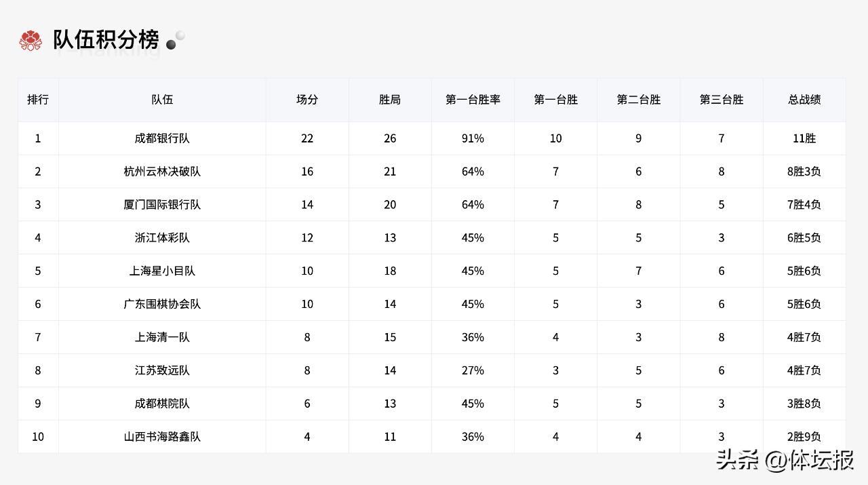Viewport: 868px width, 485px height.
Task: Click the 场分 column header
Action: click(x=307, y=100)
